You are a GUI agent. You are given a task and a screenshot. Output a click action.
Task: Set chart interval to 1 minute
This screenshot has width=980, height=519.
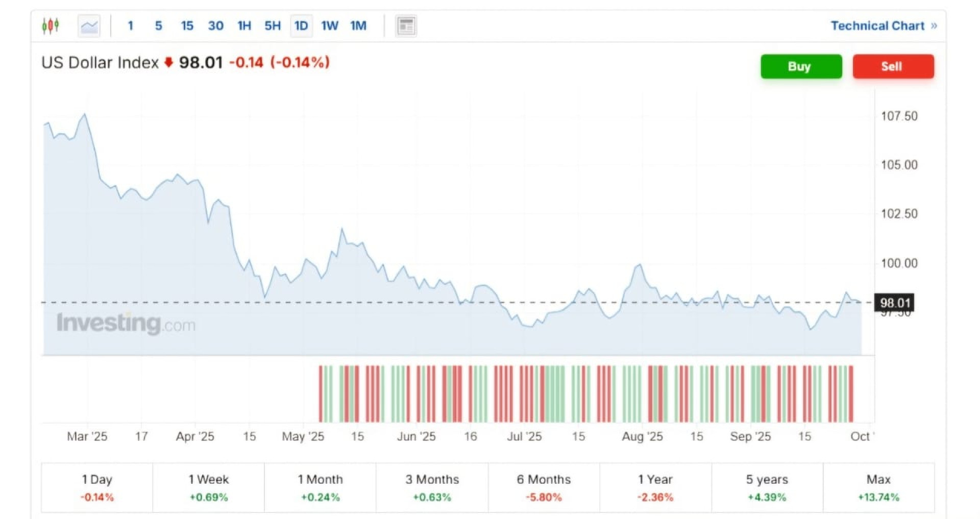point(131,26)
